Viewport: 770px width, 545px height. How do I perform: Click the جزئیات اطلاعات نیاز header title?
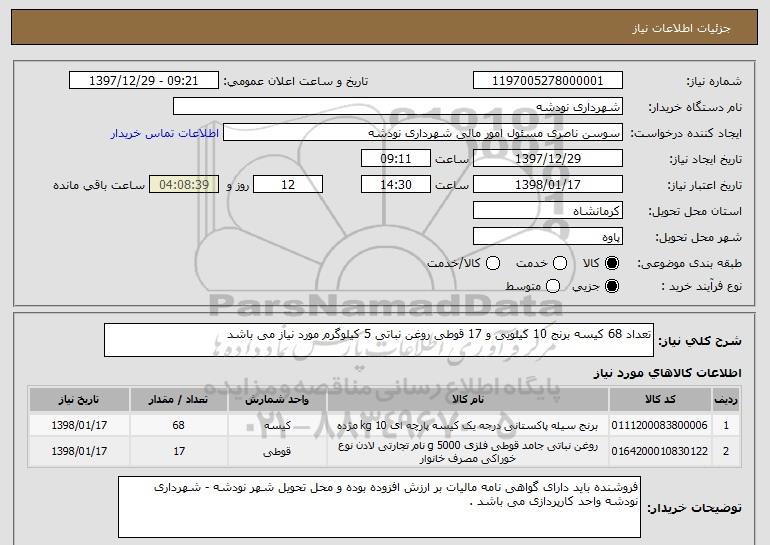click(681, 28)
